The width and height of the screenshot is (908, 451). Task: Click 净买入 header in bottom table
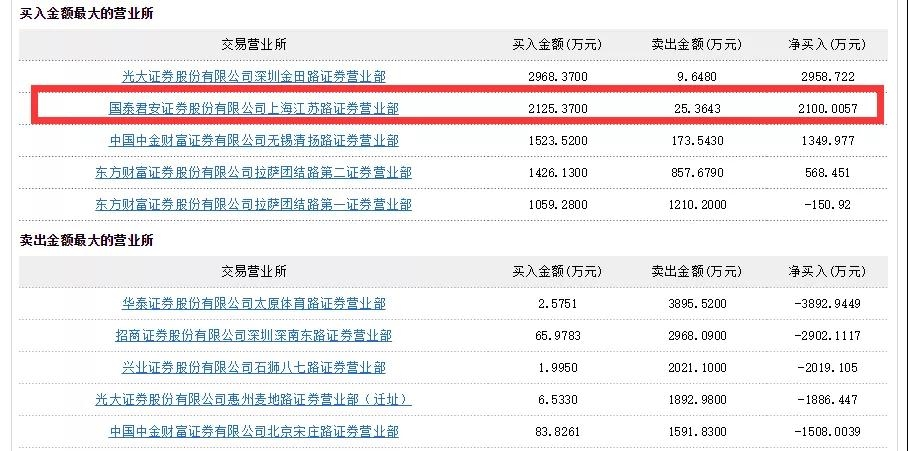(827, 271)
